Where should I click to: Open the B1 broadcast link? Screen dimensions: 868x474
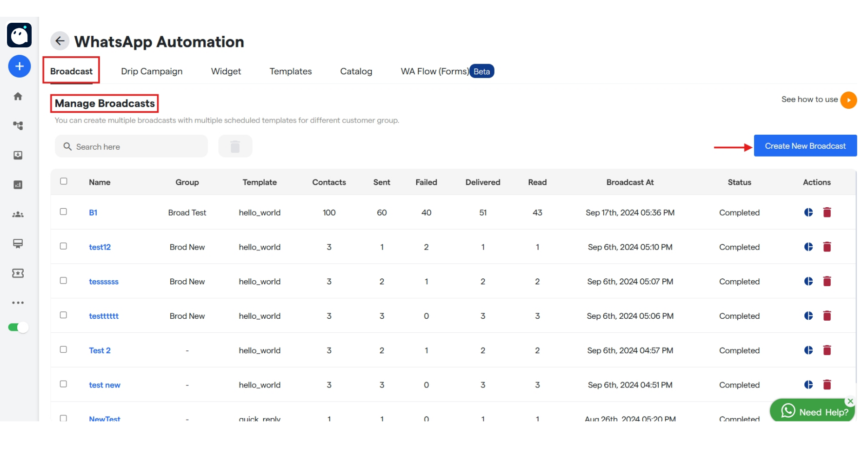pos(93,212)
